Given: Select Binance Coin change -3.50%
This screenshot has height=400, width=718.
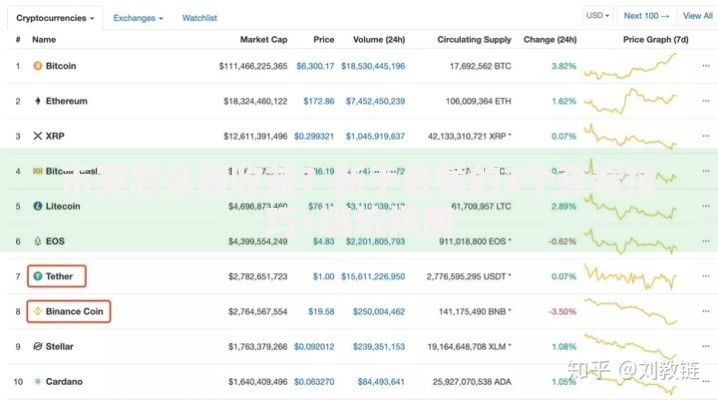Looking at the screenshot, I should pyautogui.click(x=562, y=311).
